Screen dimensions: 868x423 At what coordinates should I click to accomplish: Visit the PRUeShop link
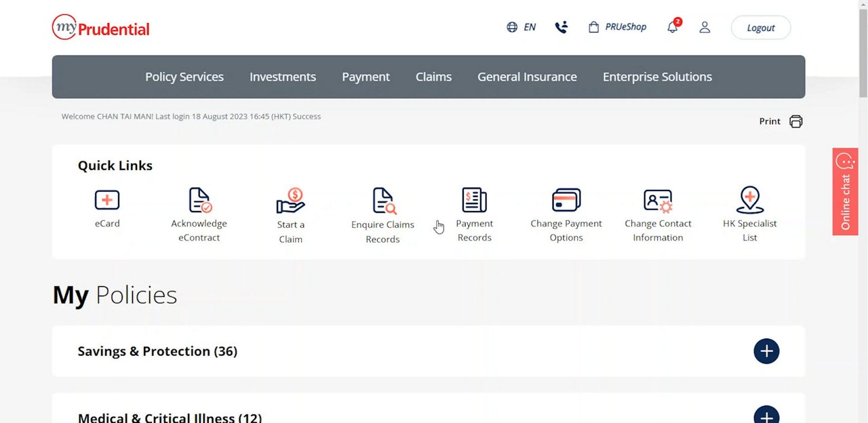(x=618, y=27)
